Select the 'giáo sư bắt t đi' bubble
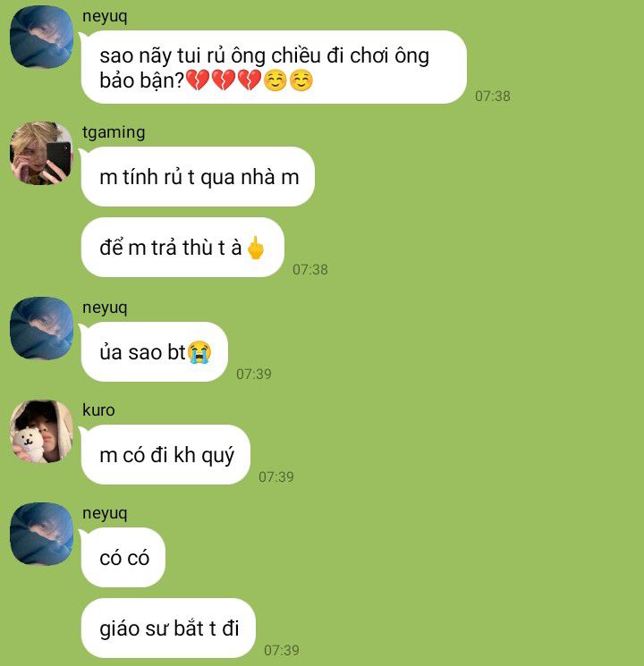Image resolution: width=644 pixels, height=666 pixels. click(x=168, y=628)
